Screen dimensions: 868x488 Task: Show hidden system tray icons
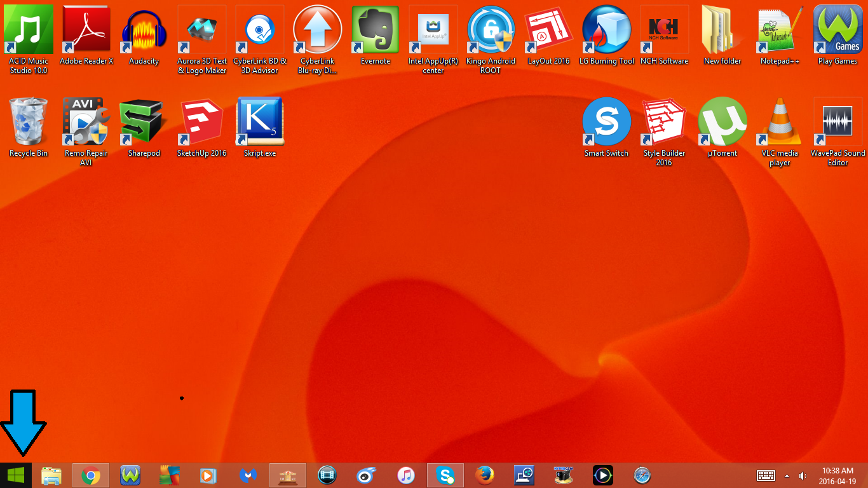point(787,475)
